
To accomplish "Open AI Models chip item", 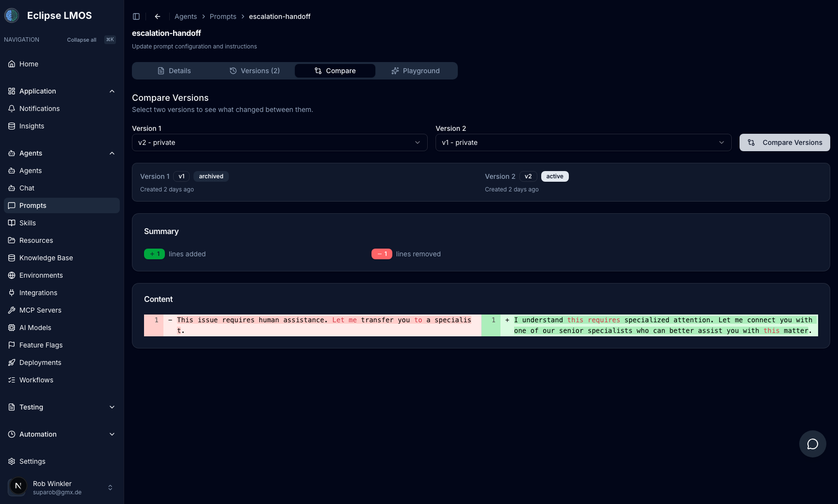I will click(x=62, y=328).
